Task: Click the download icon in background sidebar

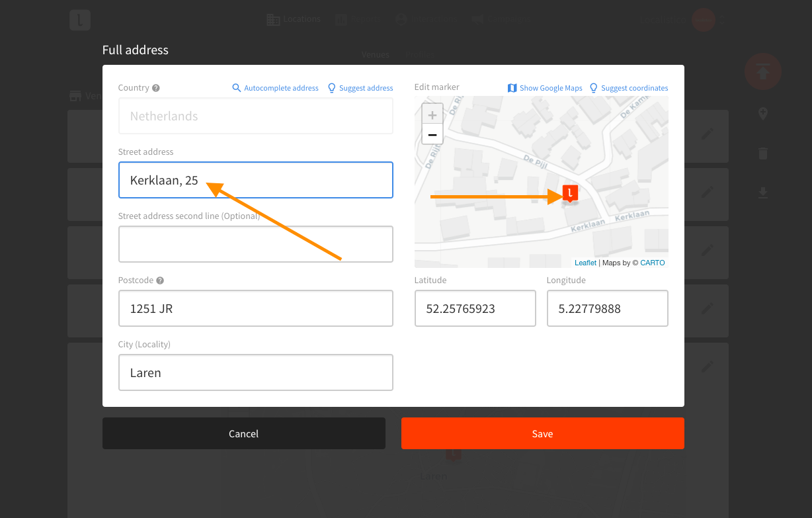Action: (x=763, y=193)
